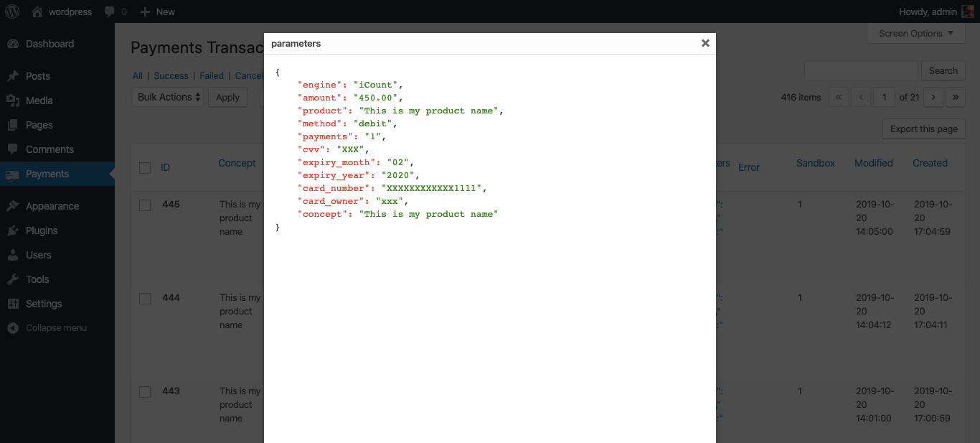Collapse the admin sidebar menu
Image resolution: width=980 pixels, height=443 pixels.
click(x=57, y=328)
